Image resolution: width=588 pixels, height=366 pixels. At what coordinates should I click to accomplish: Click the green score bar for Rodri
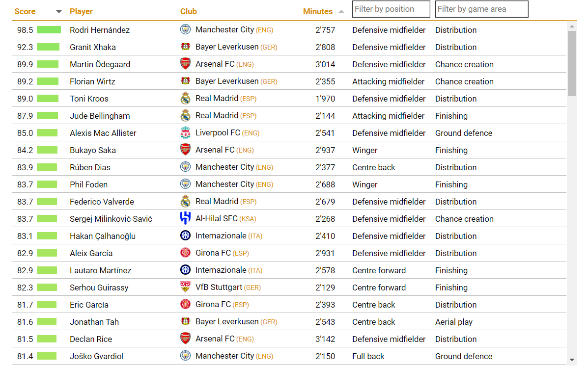(x=49, y=30)
